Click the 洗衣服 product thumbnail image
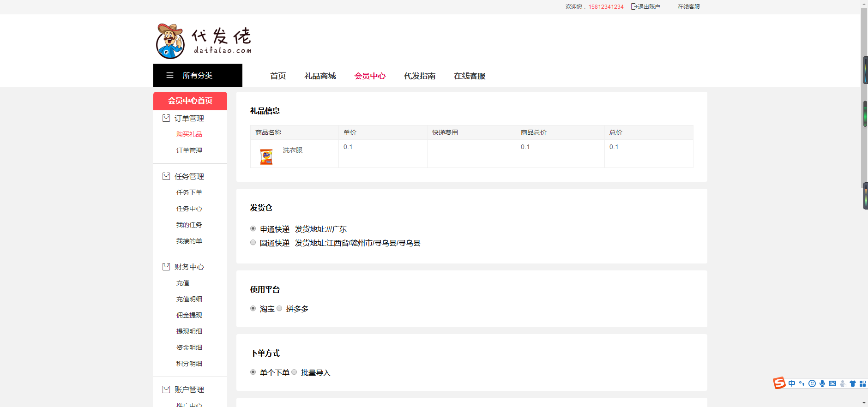The image size is (868, 407). coord(266,156)
